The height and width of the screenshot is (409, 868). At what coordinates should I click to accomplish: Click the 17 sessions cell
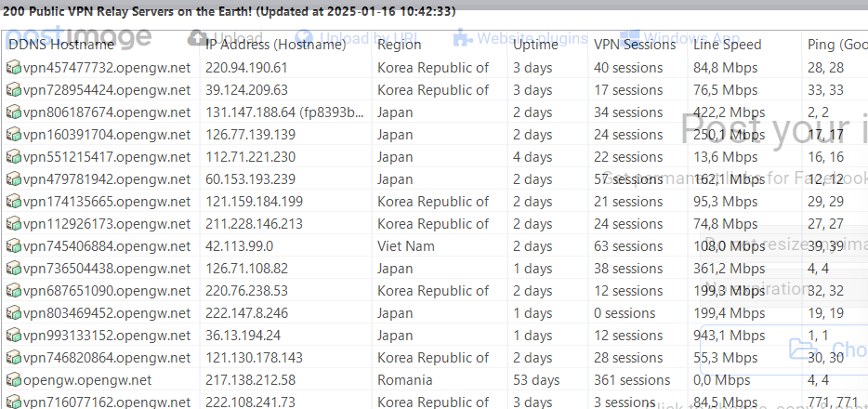pos(628,90)
